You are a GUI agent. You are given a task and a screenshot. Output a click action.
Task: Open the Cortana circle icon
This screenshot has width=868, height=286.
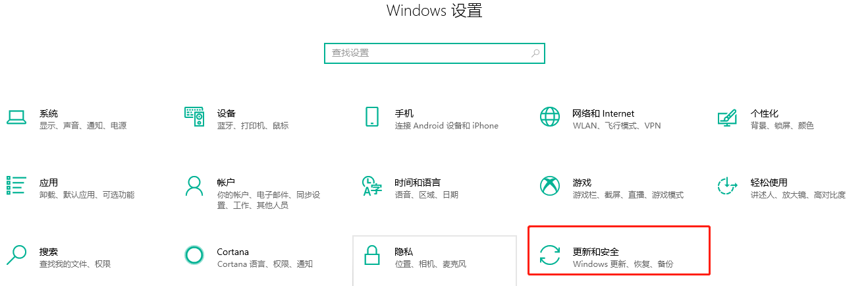click(194, 255)
